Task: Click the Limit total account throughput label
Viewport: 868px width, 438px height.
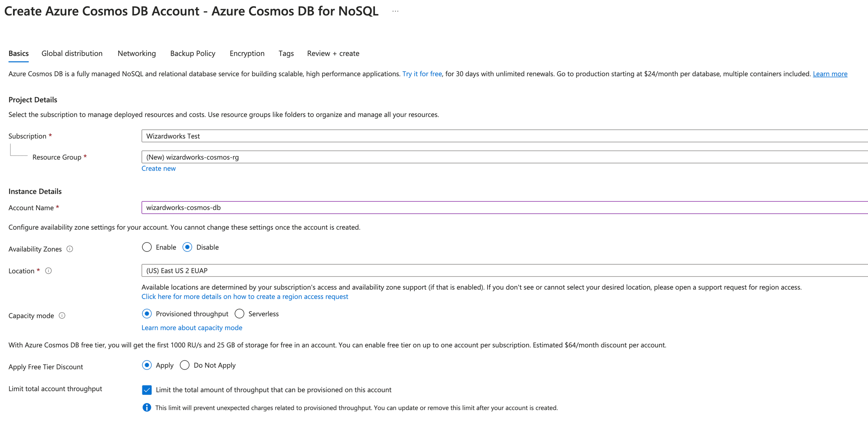Action: [x=55, y=389]
